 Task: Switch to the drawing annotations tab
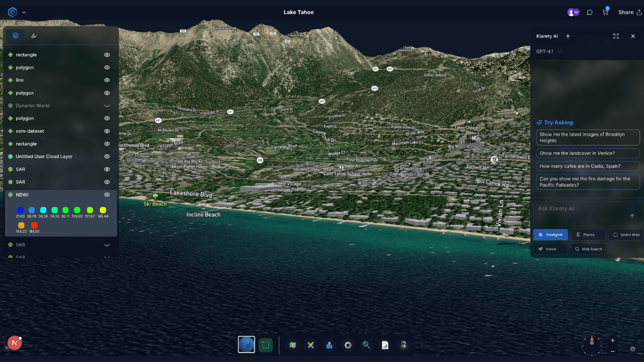[x=34, y=35]
